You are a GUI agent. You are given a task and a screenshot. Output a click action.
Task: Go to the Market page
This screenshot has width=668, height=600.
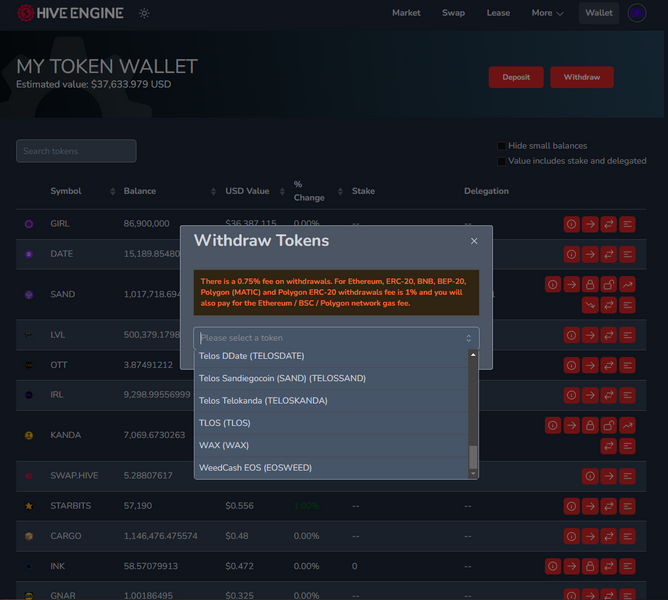coord(406,13)
